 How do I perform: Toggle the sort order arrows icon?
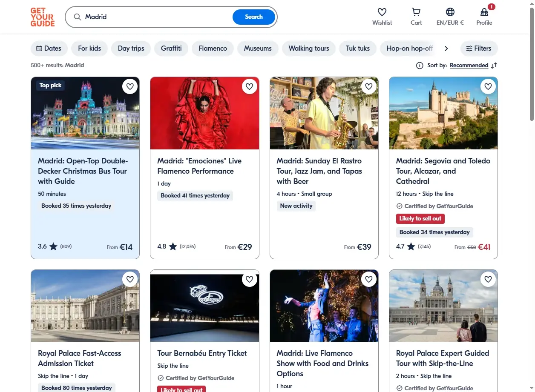[494, 66]
